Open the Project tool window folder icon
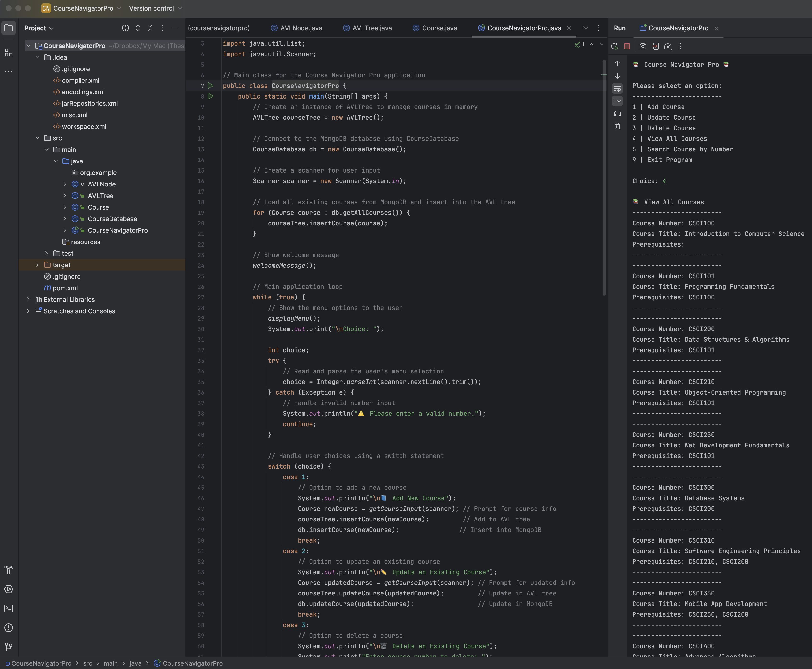 8,28
